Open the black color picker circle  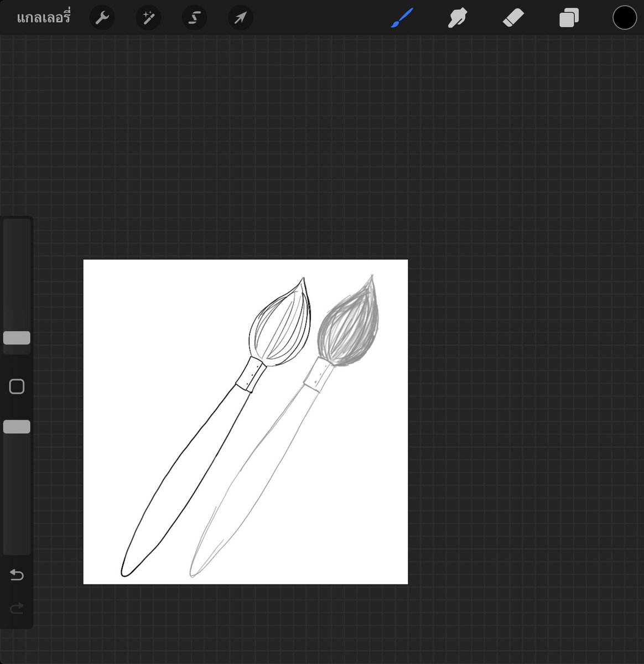625,18
